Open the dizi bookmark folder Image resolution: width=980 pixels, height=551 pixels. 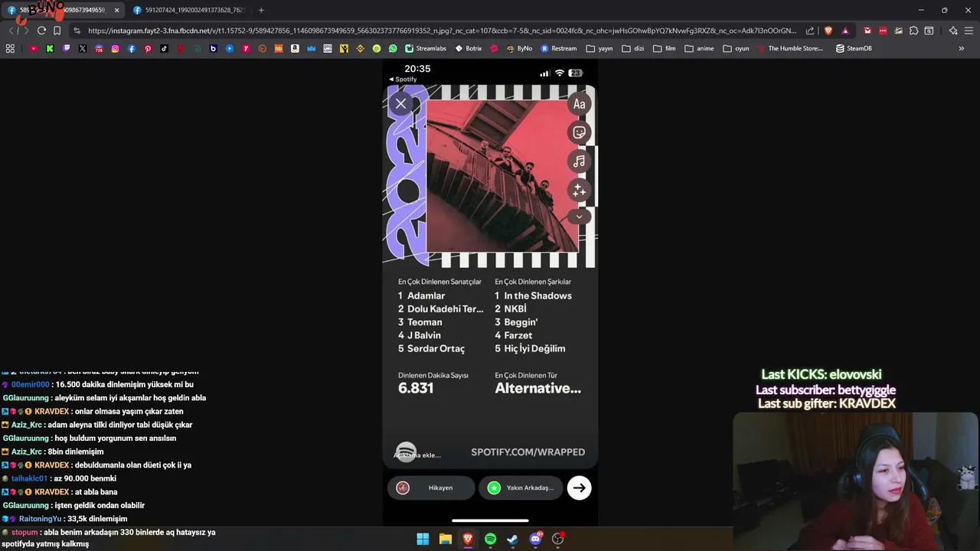coord(633,48)
